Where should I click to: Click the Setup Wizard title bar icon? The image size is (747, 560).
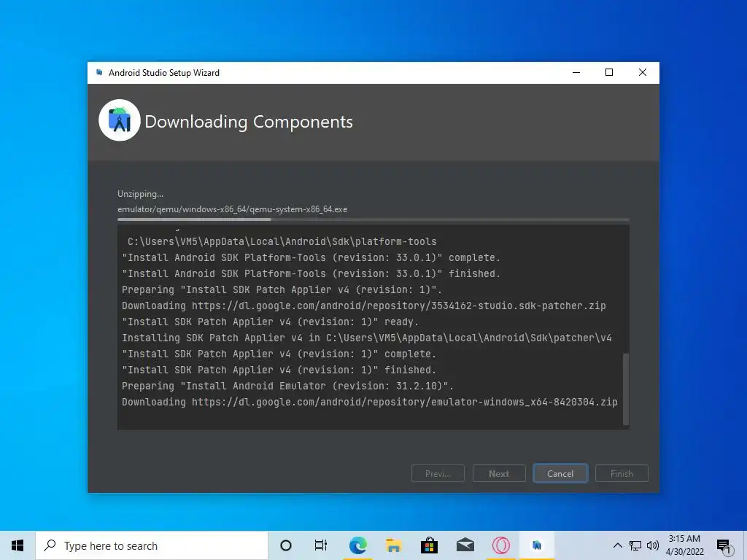pos(99,72)
